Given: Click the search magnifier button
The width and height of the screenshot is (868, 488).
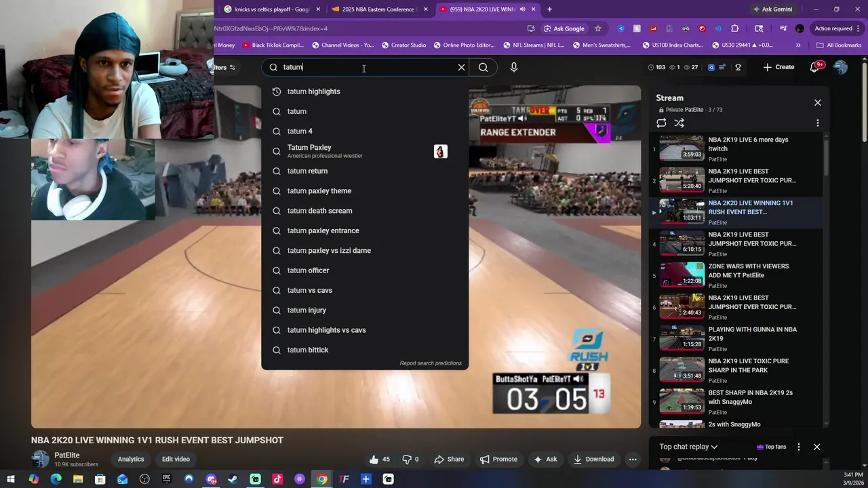Looking at the screenshot, I should (483, 67).
